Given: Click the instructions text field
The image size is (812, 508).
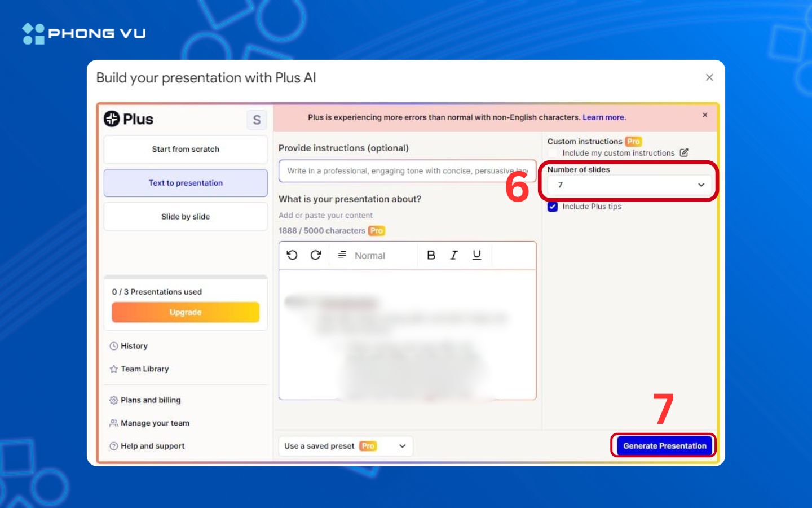Looking at the screenshot, I should [407, 171].
